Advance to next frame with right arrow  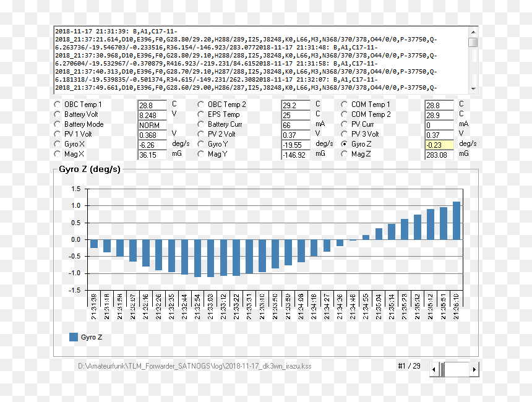point(474,369)
